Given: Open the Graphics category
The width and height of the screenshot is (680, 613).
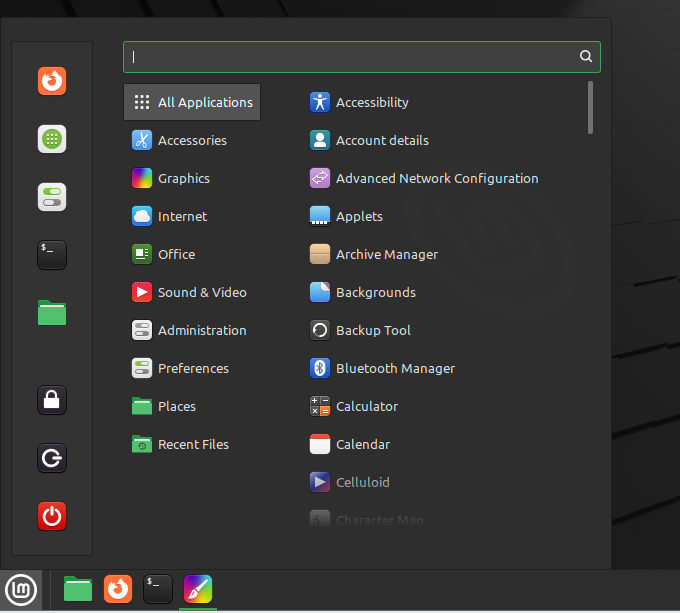Looking at the screenshot, I should 184,178.
